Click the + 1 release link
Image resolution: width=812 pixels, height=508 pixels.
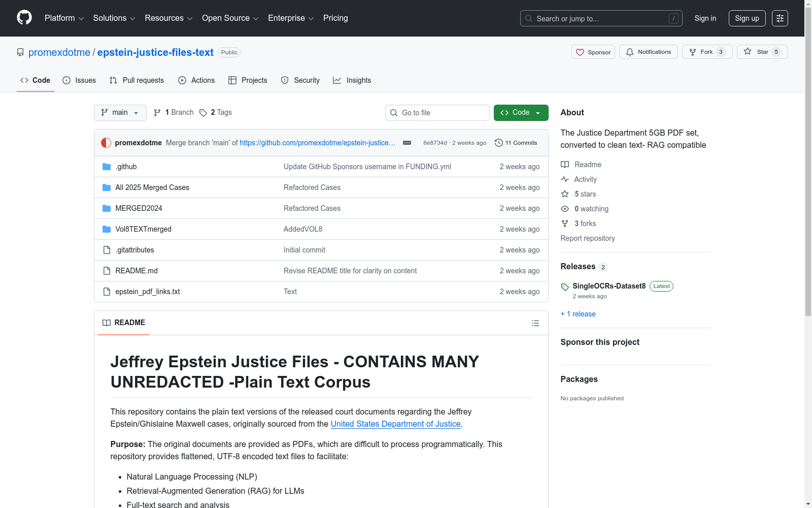tap(578, 314)
